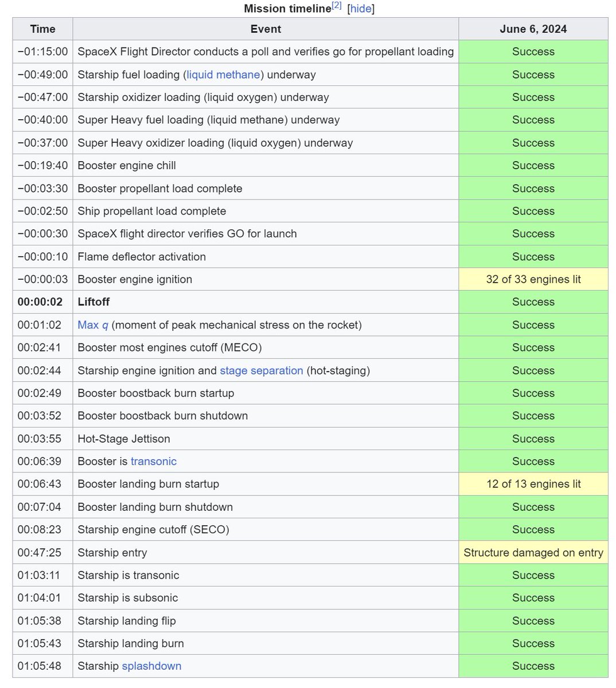Select 'Booster most engines cutoff (MECO)' event
The image size is (616, 688).
170,347
